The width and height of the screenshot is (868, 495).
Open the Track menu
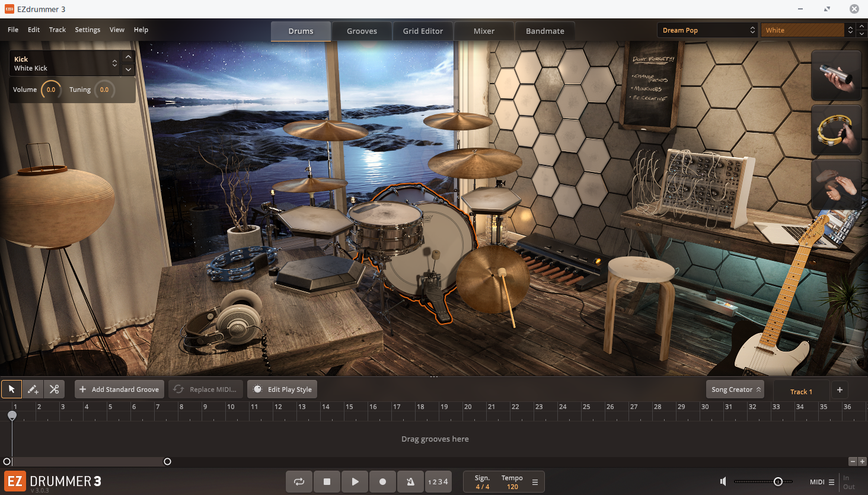click(x=58, y=30)
